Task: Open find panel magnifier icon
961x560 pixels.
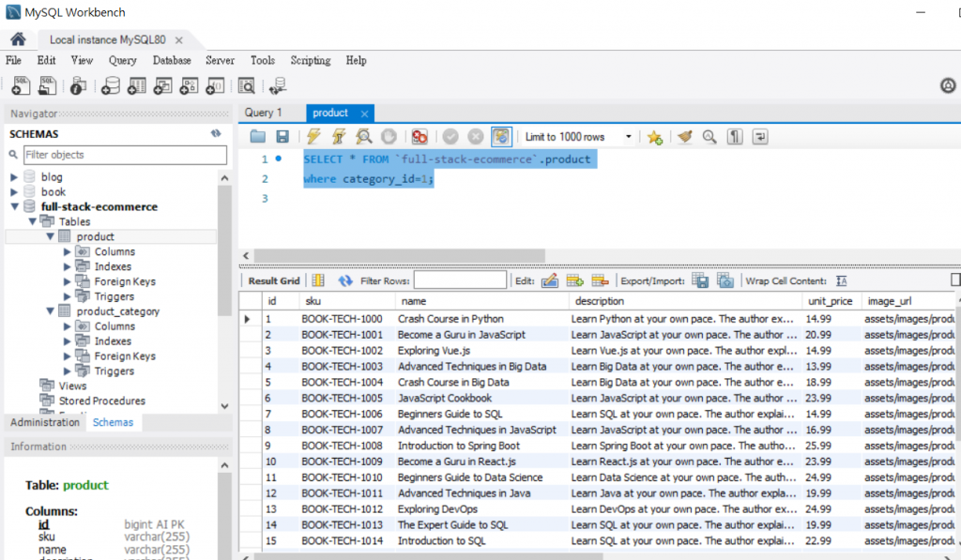Action: coord(709,137)
